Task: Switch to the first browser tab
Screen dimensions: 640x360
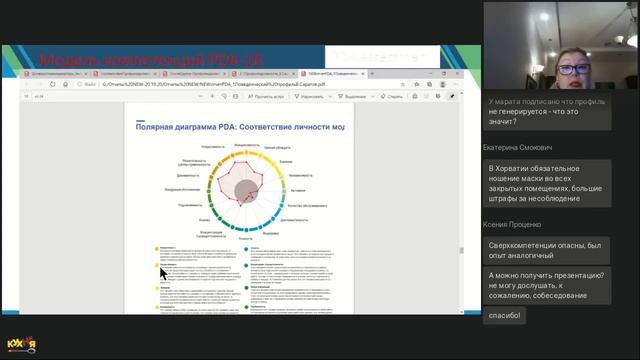Action: (x=56, y=74)
